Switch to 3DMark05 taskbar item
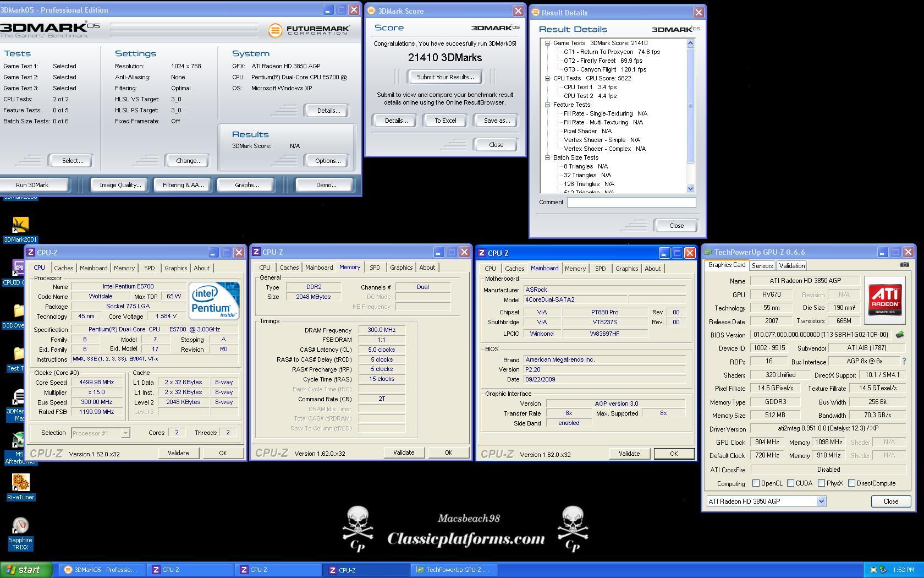924x578 pixels. click(103, 570)
